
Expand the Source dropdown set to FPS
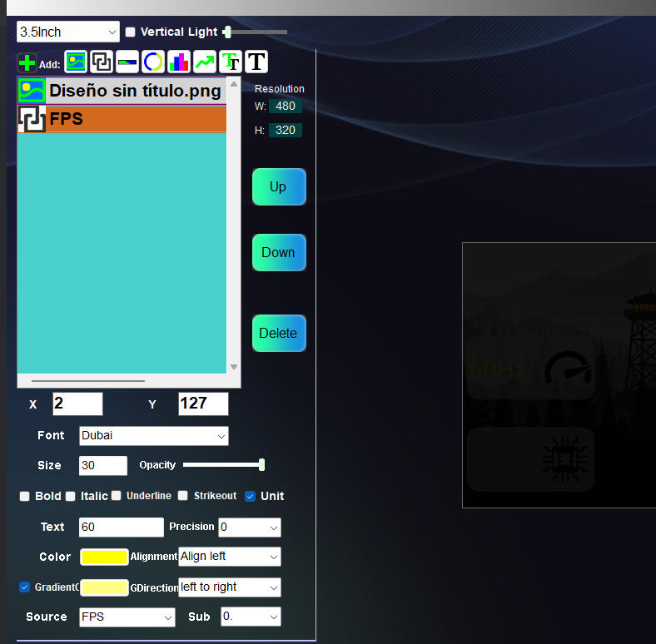point(127,617)
